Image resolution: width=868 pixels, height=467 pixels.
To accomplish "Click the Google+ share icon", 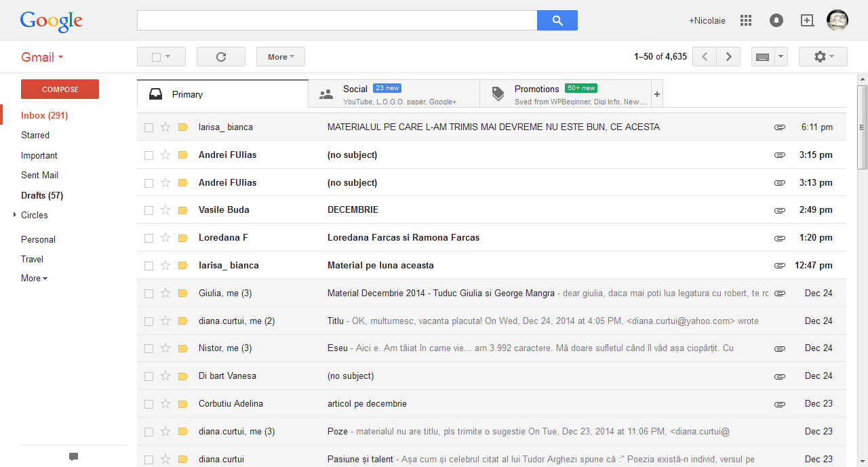I will 807,20.
